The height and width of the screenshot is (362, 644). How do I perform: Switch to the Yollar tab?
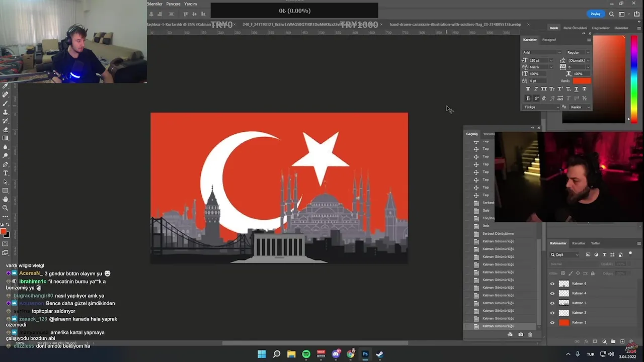[x=595, y=243]
